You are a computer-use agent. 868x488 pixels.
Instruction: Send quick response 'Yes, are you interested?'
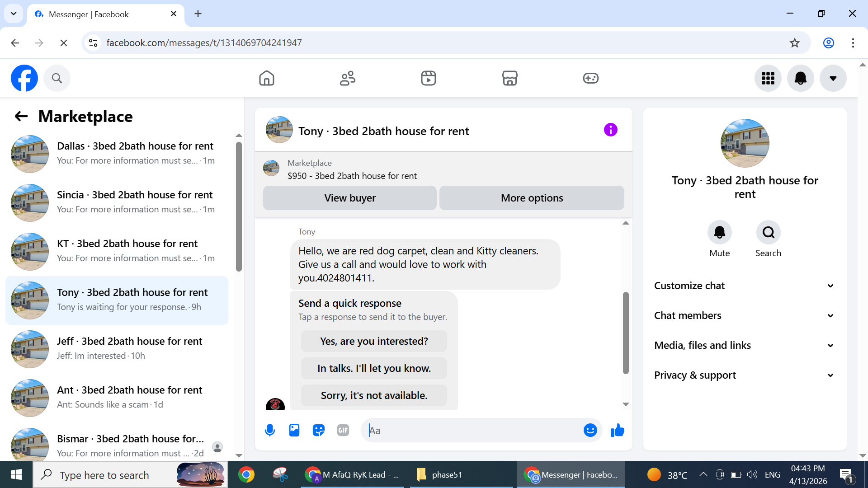pos(374,341)
